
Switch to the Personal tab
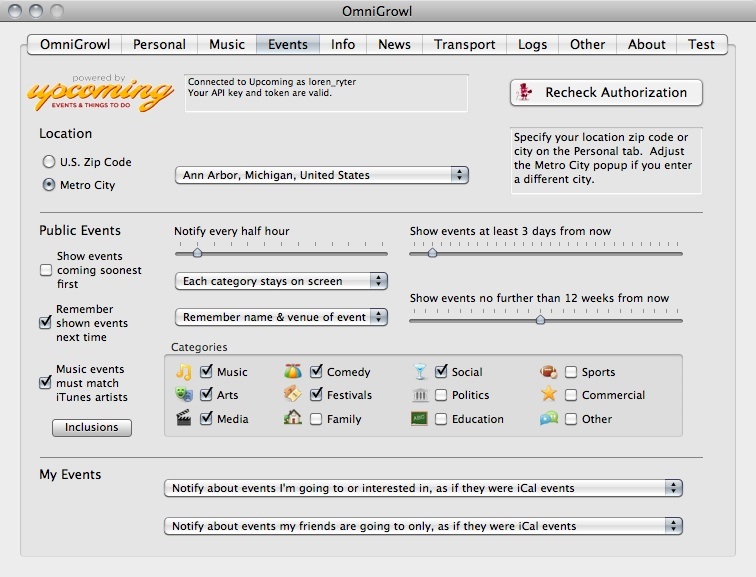[159, 44]
